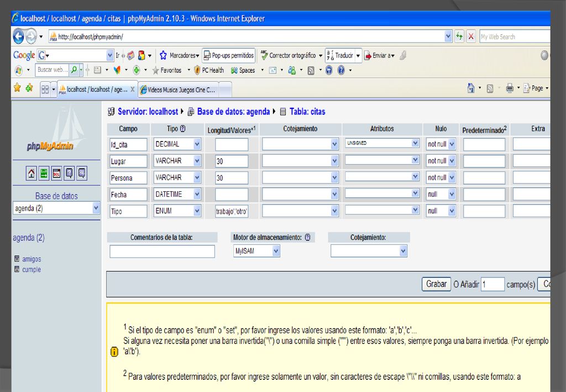The width and height of the screenshot is (566, 392).
Task: Click the empty New Tab button
Action: click(226, 90)
